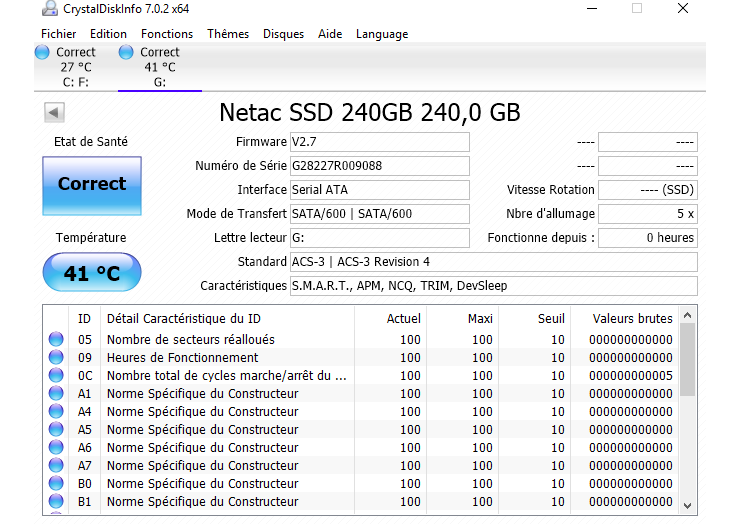Click the Netac SSD 240GB disk title

(370, 112)
